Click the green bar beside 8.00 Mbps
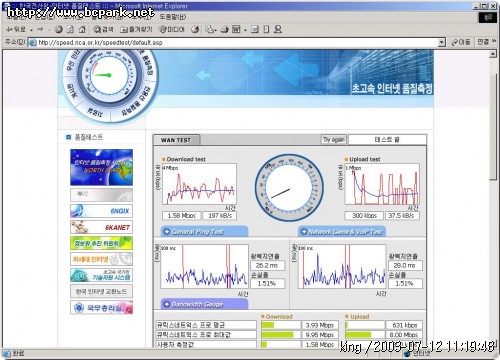 pyautogui.click(x=358, y=335)
